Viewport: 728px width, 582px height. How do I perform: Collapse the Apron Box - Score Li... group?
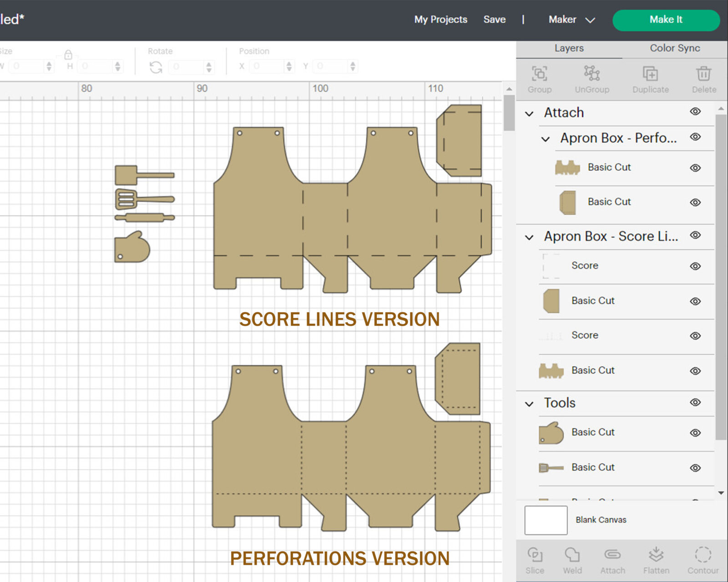click(529, 237)
